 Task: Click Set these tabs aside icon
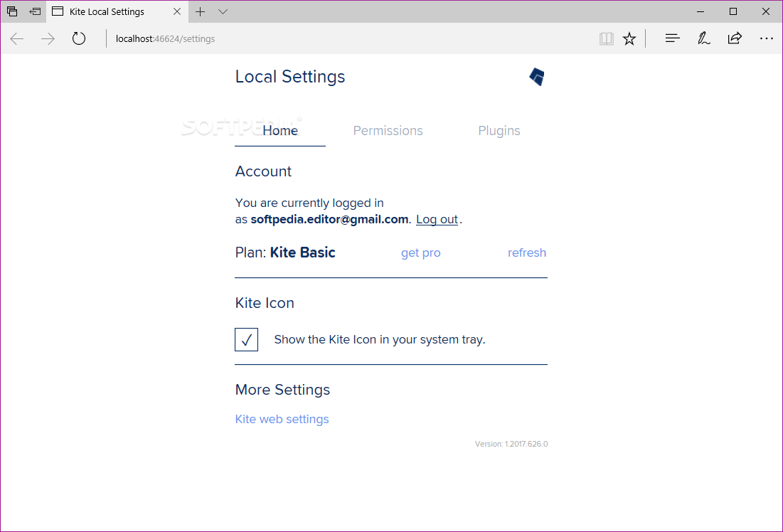coord(35,11)
